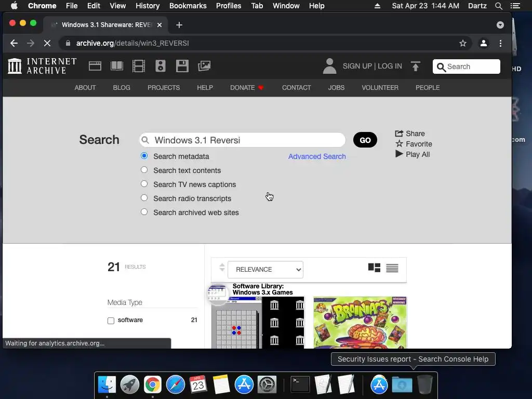This screenshot has width=532, height=399.
Task: Select the Search text contents option
Action: point(144,170)
